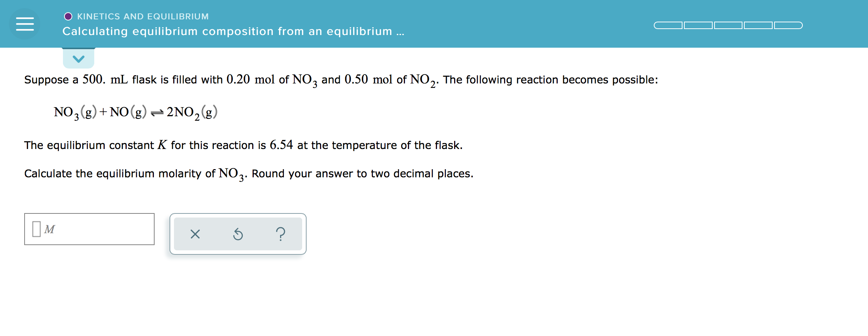The image size is (868, 336).
Task: Open help with the question mark icon
Action: point(281,234)
